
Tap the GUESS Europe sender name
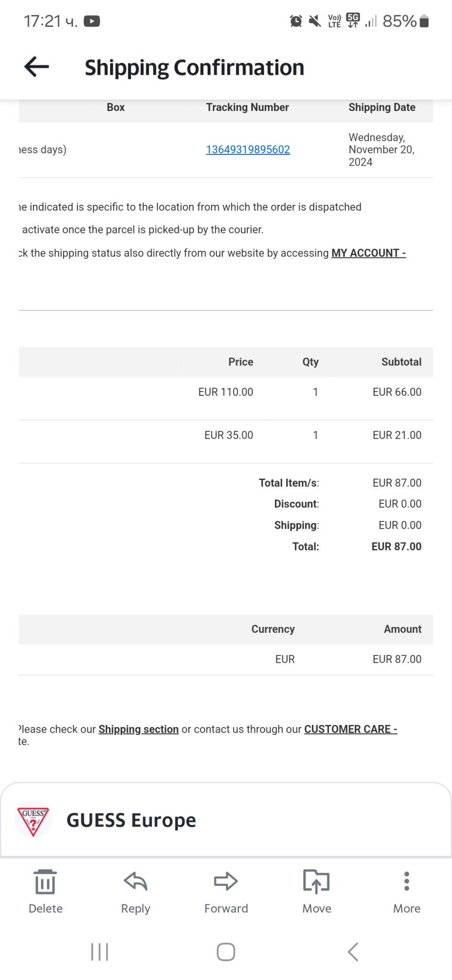(131, 820)
